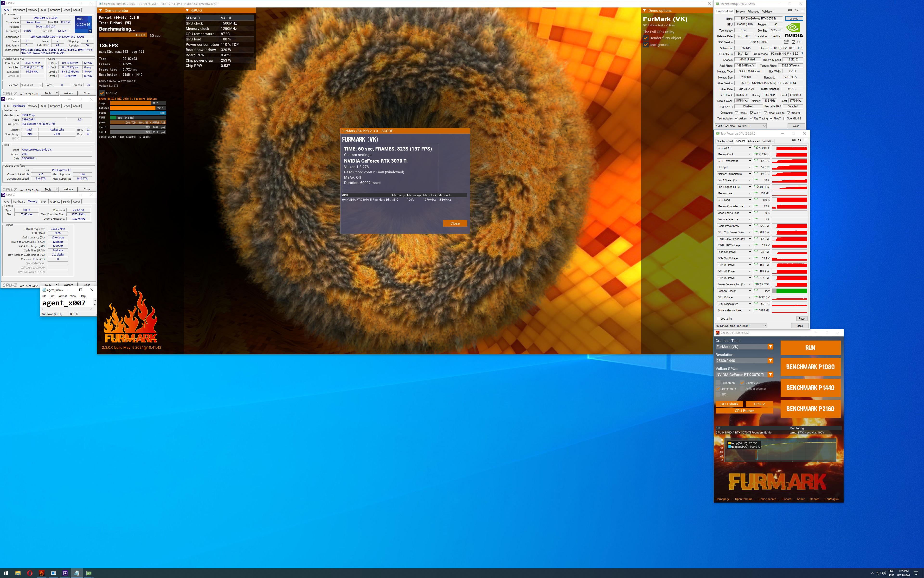
Task: Click the RUN button in FurMark launcher
Action: pyautogui.click(x=810, y=348)
